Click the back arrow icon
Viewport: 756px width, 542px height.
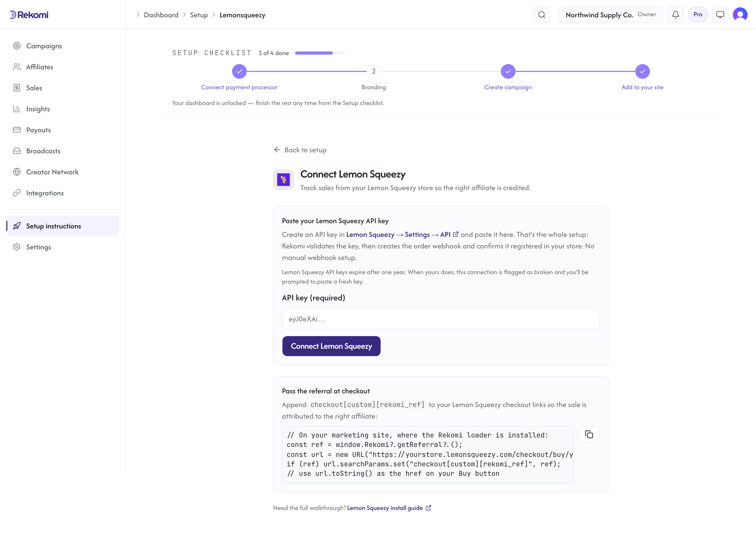pyautogui.click(x=277, y=150)
